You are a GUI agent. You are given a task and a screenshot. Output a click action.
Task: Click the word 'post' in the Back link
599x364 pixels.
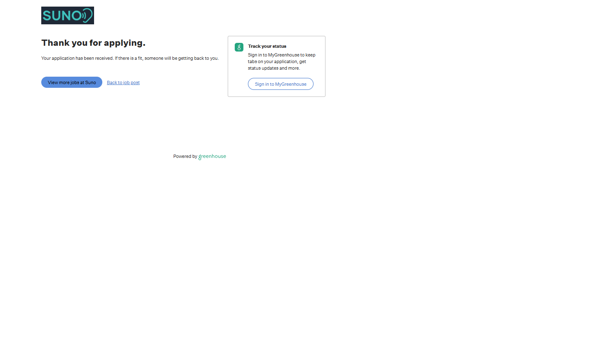coord(135,83)
